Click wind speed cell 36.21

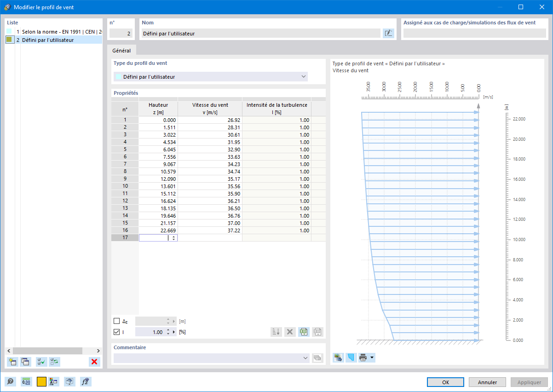(210, 201)
